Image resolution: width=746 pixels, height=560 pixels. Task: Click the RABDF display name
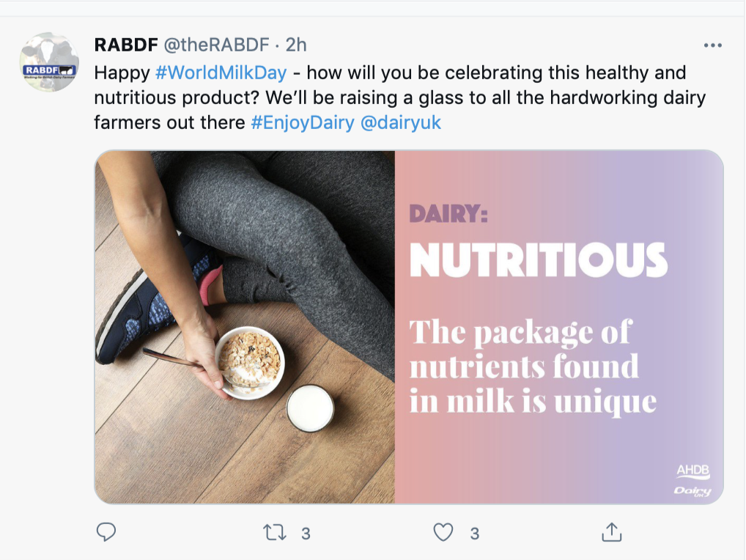coord(126,45)
